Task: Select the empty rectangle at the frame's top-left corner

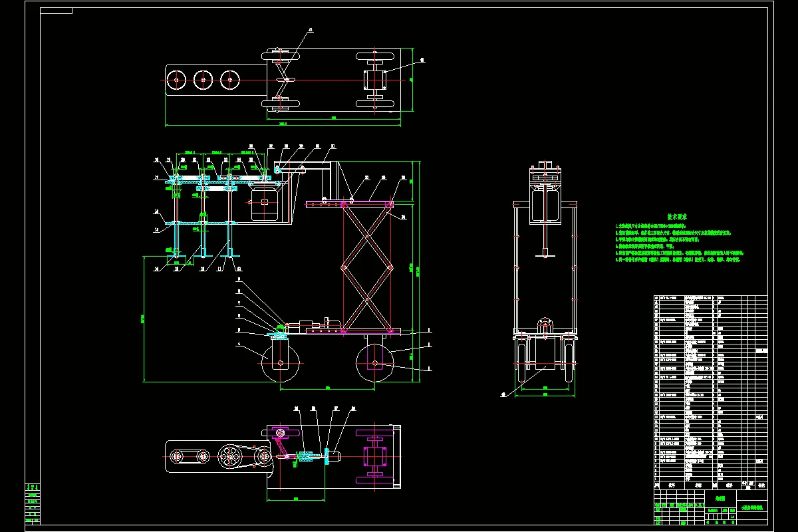Action: click(57, 11)
